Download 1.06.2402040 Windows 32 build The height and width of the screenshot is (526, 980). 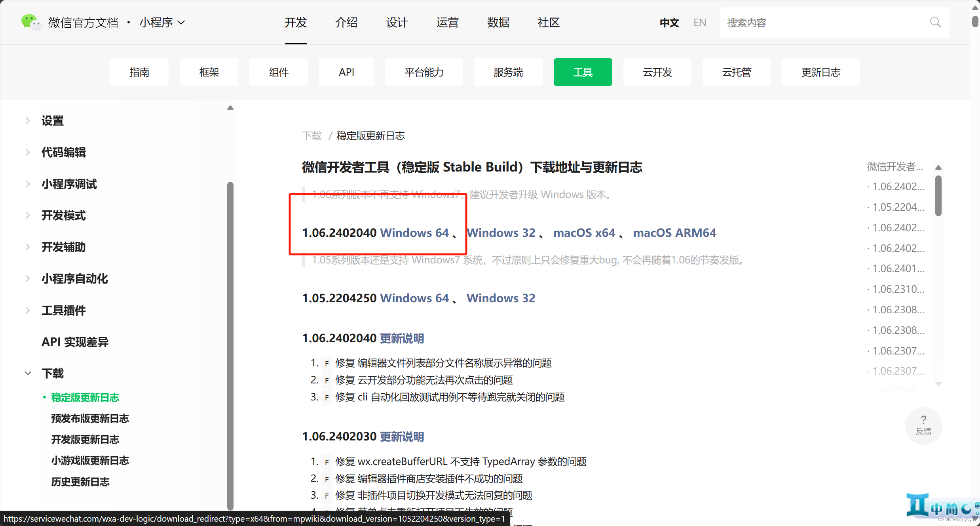pos(501,233)
